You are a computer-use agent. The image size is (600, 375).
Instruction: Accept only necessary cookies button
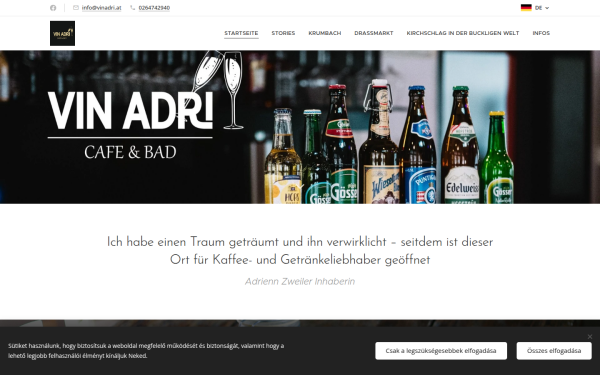point(441,351)
